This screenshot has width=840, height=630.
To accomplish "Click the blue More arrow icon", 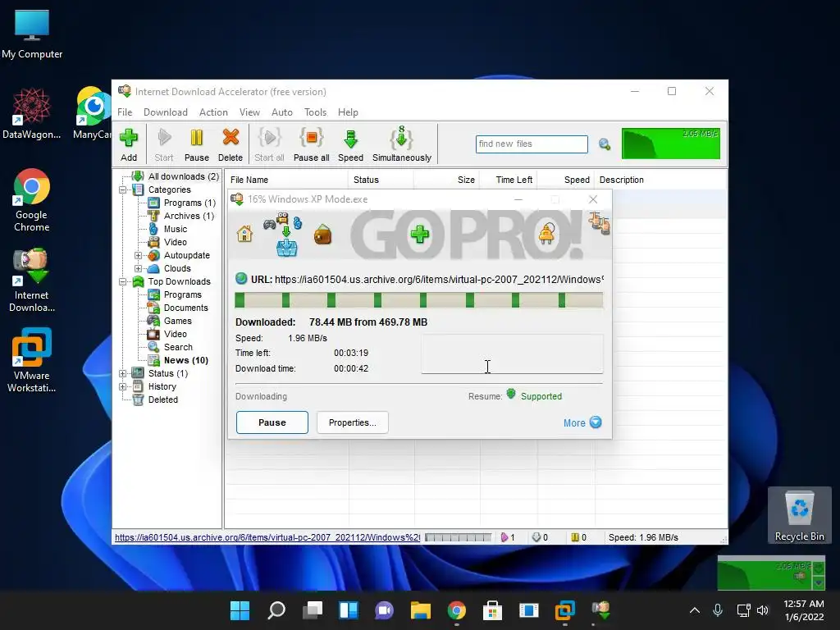I will pyautogui.click(x=596, y=422).
